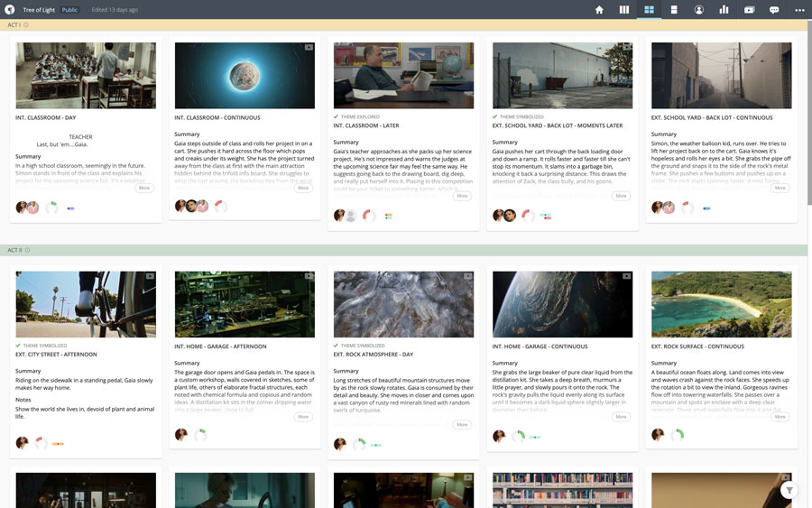
Task: Open the characters profile icon
Action: (698, 9)
